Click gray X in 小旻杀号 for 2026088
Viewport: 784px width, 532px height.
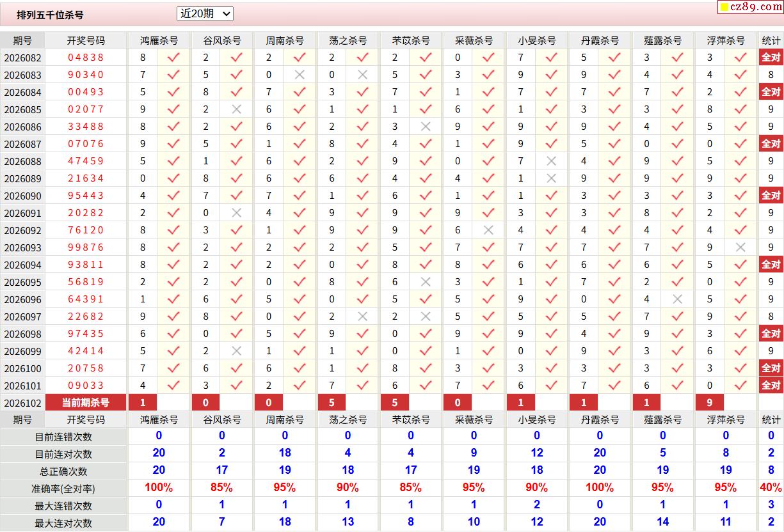coord(551,161)
